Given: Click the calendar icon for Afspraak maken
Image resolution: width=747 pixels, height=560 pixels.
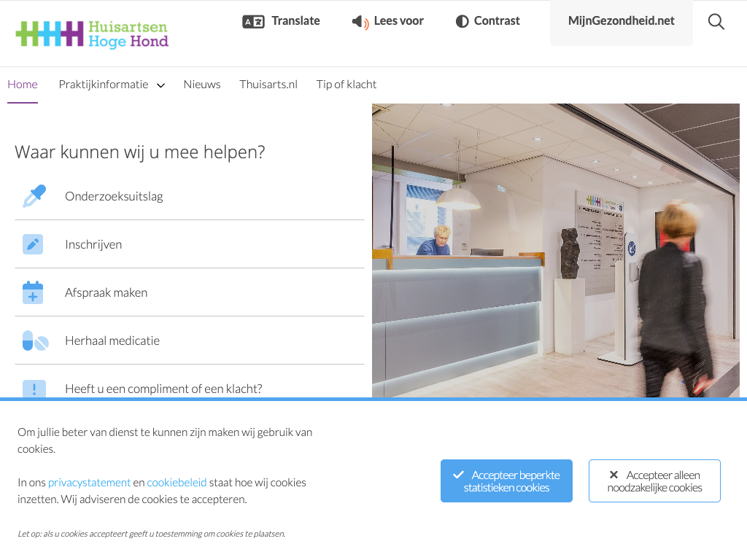Looking at the screenshot, I should tap(33, 292).
